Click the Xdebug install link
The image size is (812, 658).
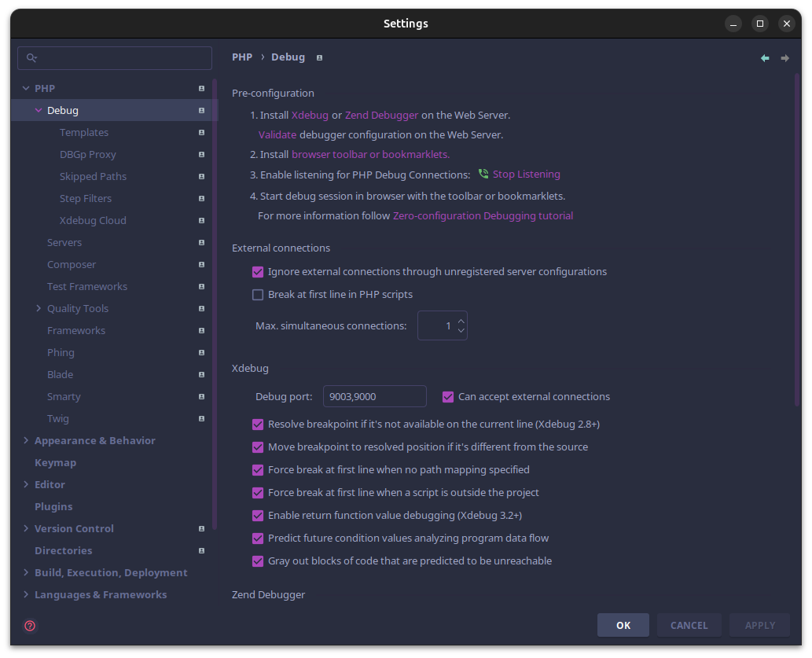(310, 115)
